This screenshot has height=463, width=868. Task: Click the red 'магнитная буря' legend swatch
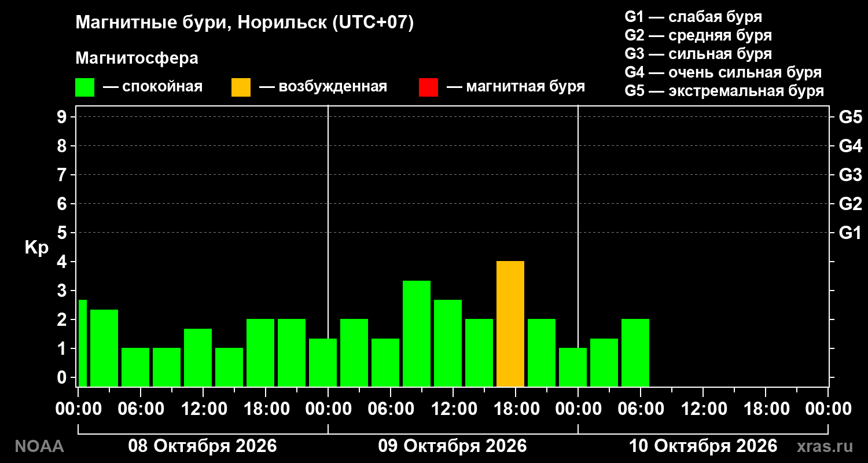[428, 87]
